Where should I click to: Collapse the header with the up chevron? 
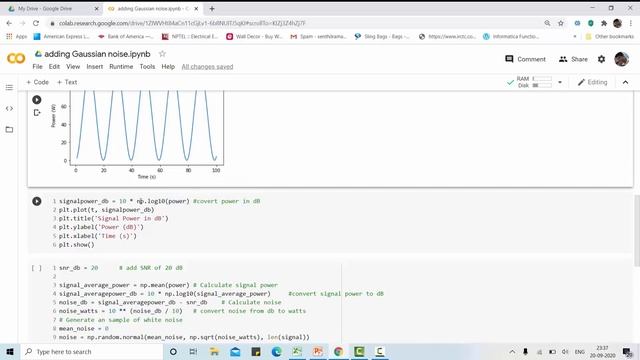tap(625, 82)
